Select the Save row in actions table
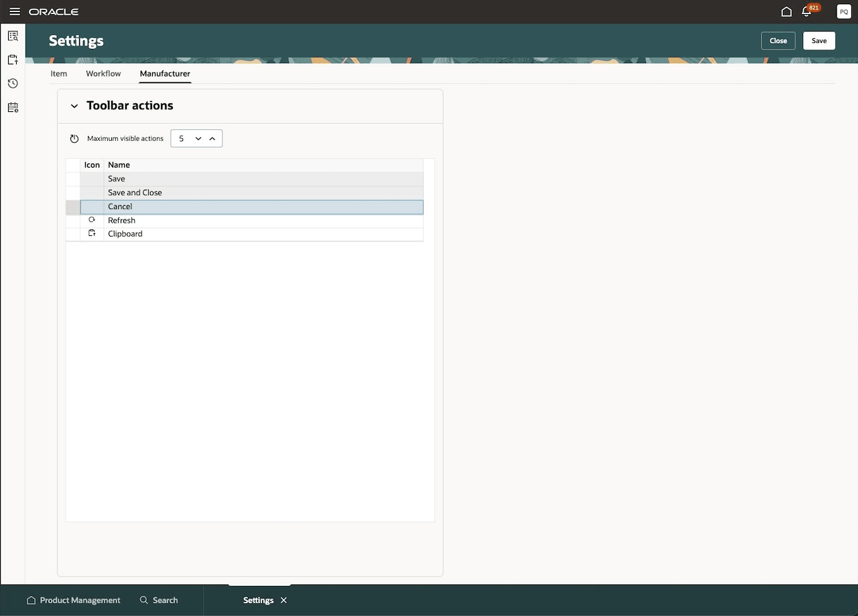858x616 pixels. (251, 179)
